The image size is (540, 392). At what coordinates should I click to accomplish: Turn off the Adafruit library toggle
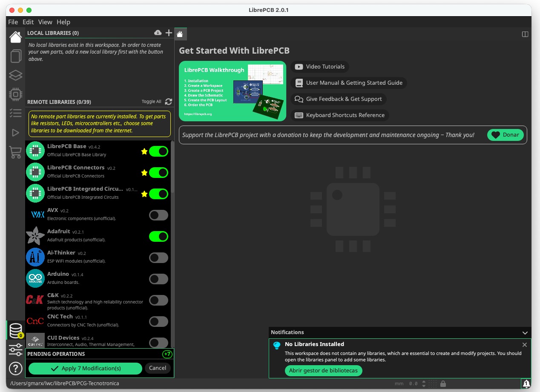[158, 236]
